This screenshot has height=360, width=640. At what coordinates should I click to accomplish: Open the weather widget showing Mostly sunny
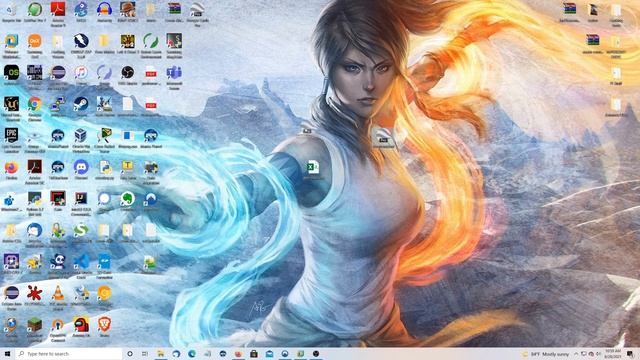click(546, 354)
